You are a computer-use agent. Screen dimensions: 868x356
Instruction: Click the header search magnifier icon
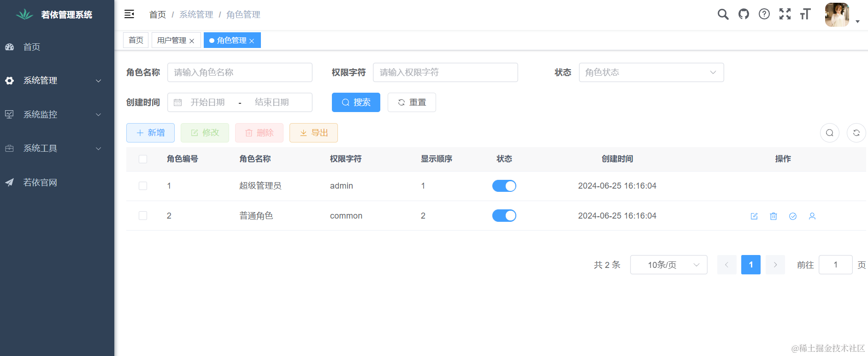(723, 14)
